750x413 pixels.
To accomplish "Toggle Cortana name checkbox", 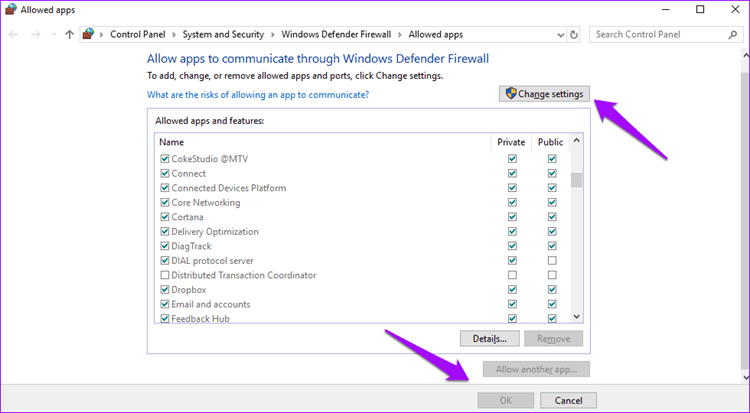I will coord(165,217).
